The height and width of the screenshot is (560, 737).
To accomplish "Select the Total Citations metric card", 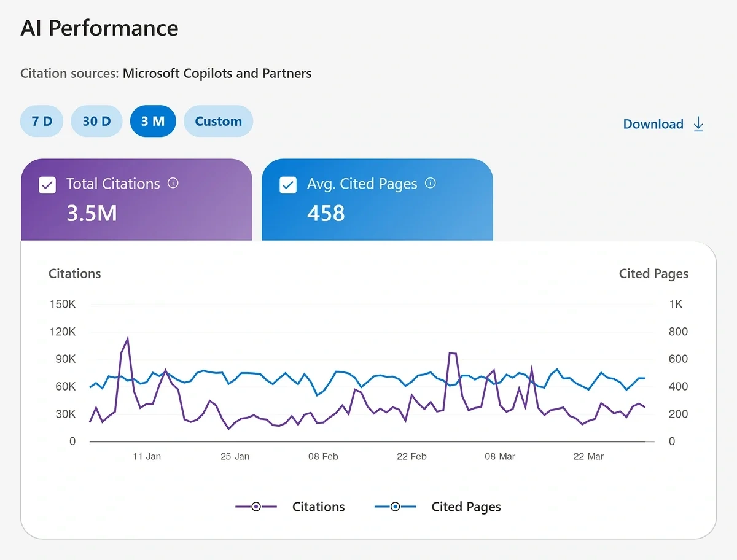I will (137, 199).
